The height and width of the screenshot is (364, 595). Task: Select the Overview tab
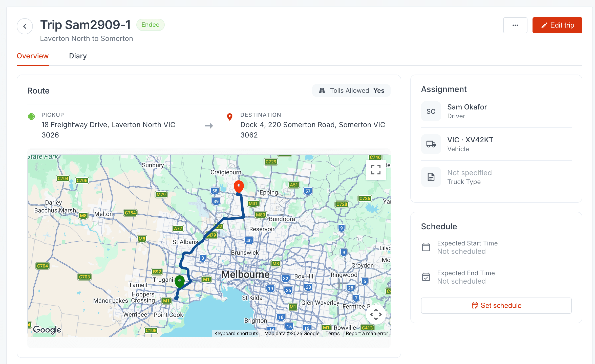coord(33,56)
